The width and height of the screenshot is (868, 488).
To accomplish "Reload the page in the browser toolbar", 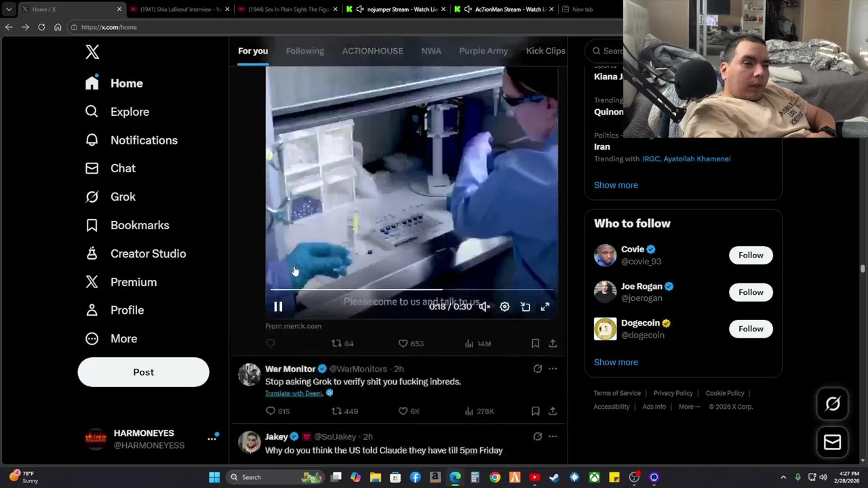I will pyautogui.click(x=41, y=27).
